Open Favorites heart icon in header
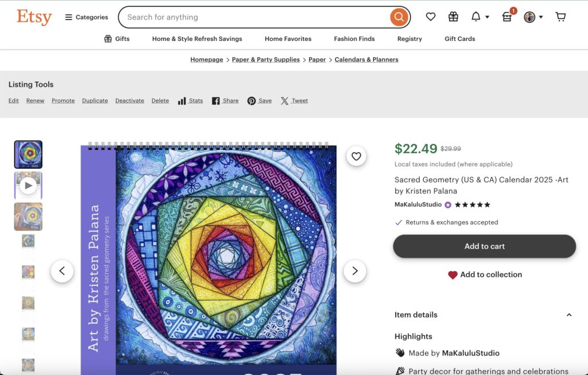Viewport: 588px width, 375px height. coord(431,17)
